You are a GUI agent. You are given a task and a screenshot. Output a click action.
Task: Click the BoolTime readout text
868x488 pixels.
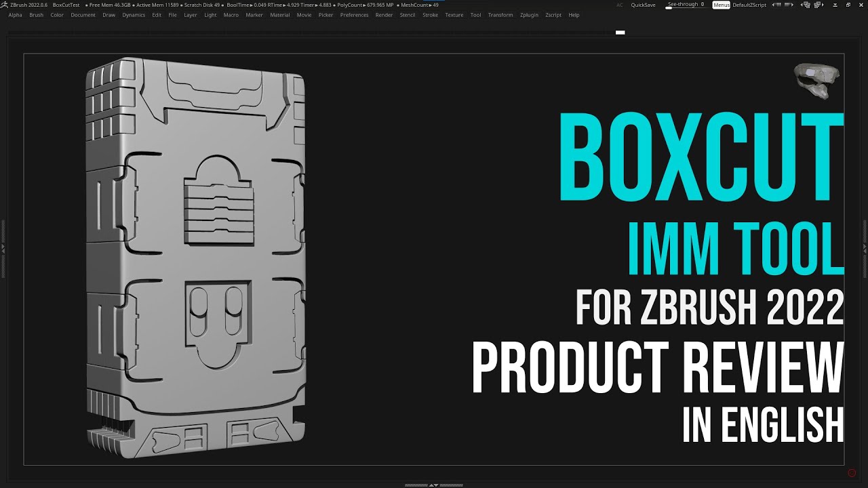[x=247, y=5]
